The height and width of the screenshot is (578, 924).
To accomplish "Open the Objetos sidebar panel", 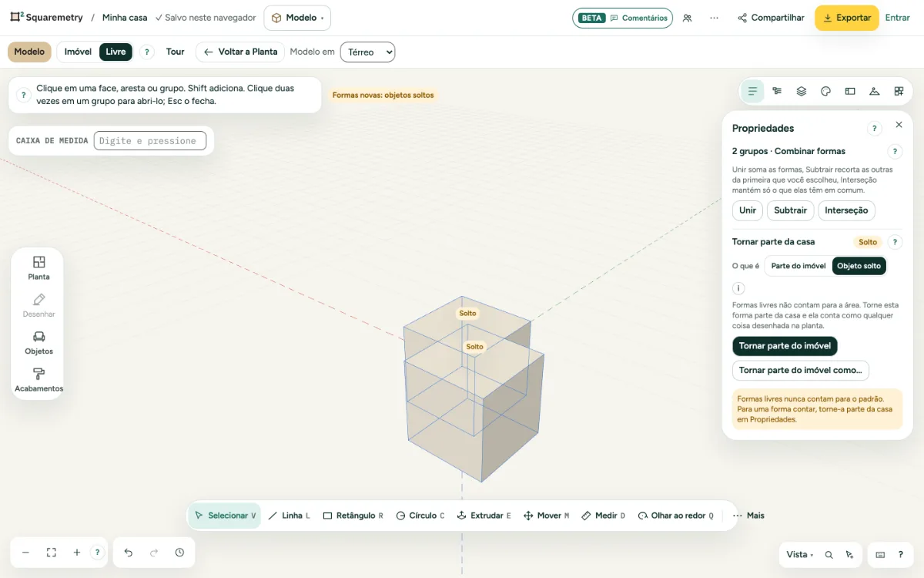I will pyautogui.click(x=38, y=343).
